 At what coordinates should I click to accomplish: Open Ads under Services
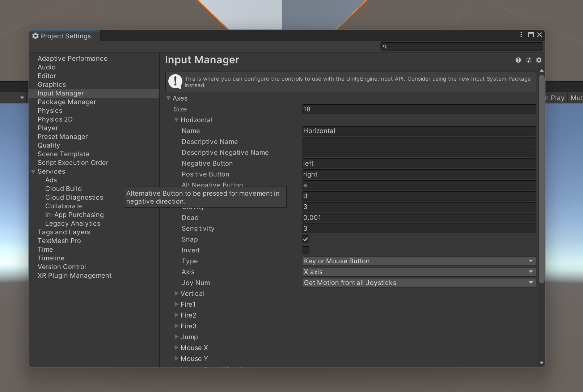click(x=51, y=180)
